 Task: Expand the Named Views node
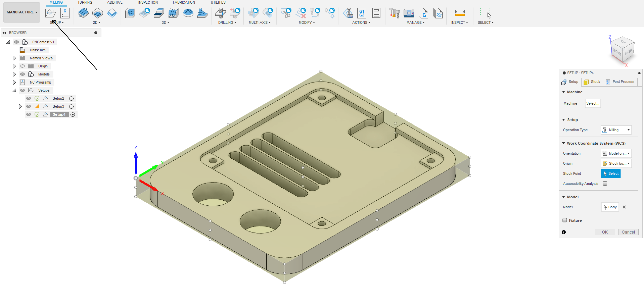14,58
